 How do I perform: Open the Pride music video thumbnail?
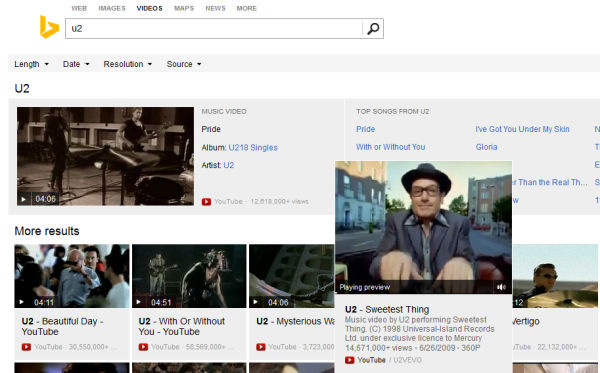pos(105,156)
